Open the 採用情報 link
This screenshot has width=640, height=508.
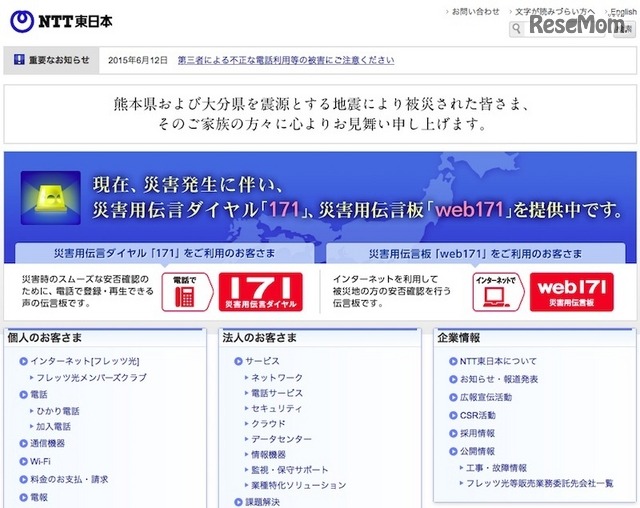477,433
